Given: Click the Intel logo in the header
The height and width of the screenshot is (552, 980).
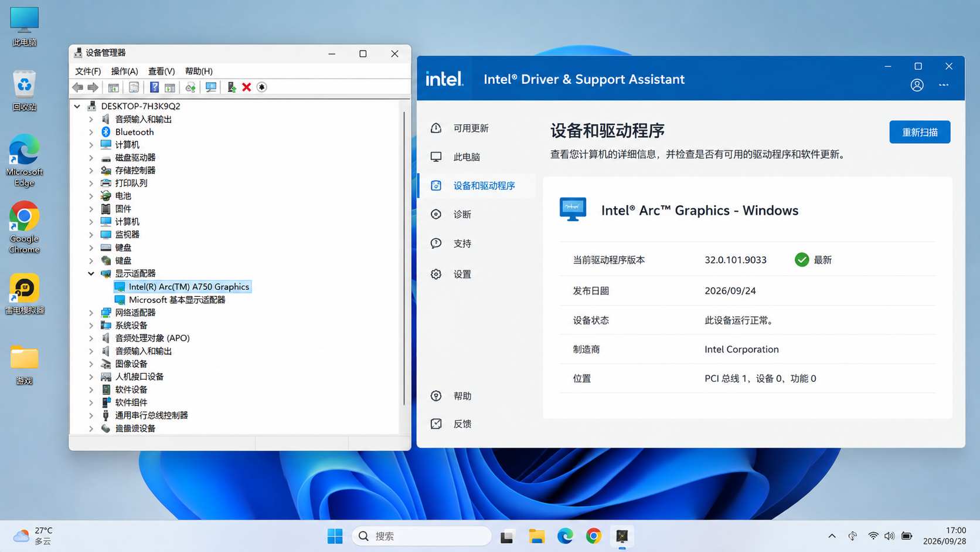Looking at the screenshot, I should click(444, 79).
